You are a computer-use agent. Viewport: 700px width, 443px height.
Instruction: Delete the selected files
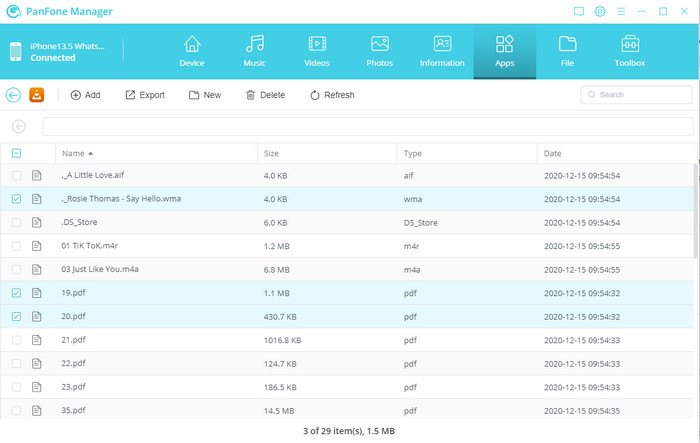(x=265, y=95)
